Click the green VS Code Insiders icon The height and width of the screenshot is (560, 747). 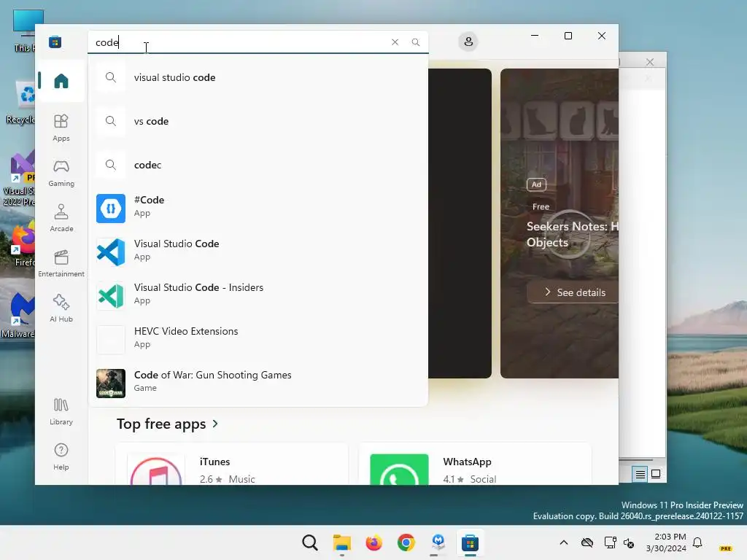[x=111, y=296]
